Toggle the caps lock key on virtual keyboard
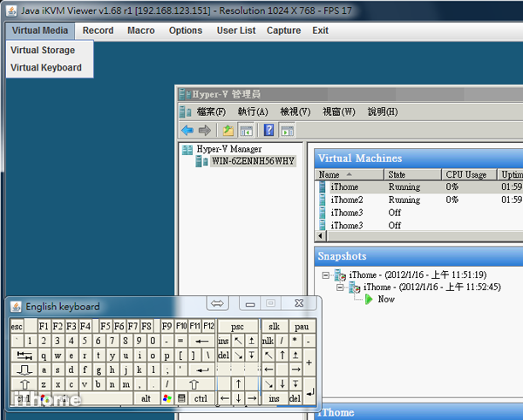The width and height of the screenshot is (523, 420). 24,369
